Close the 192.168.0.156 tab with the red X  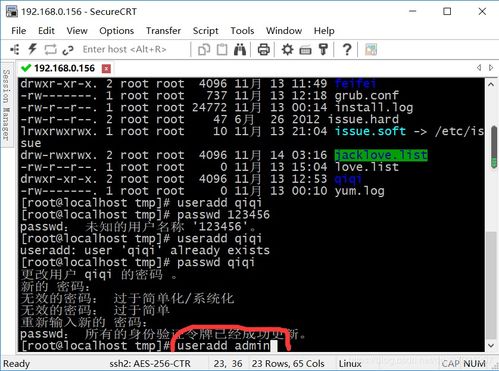106,69
